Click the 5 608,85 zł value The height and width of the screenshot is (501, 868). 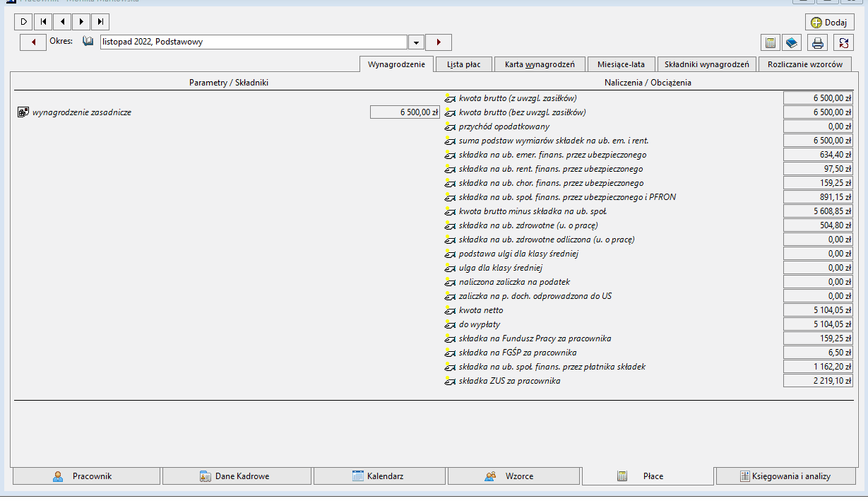818,211
